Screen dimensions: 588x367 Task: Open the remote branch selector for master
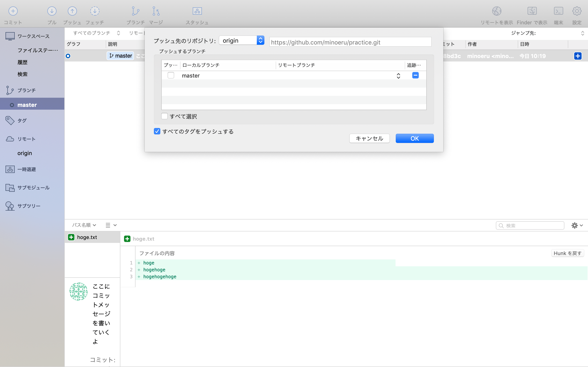point(398,76)
